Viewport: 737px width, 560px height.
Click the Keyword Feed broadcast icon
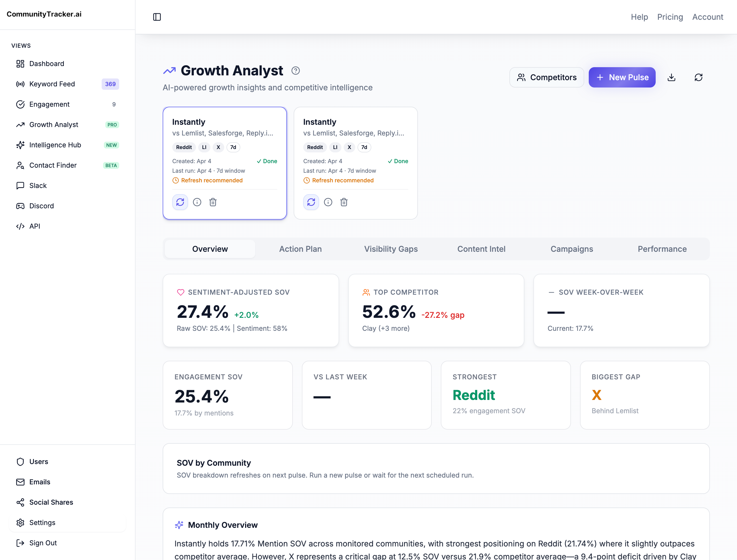click(20, 84)
